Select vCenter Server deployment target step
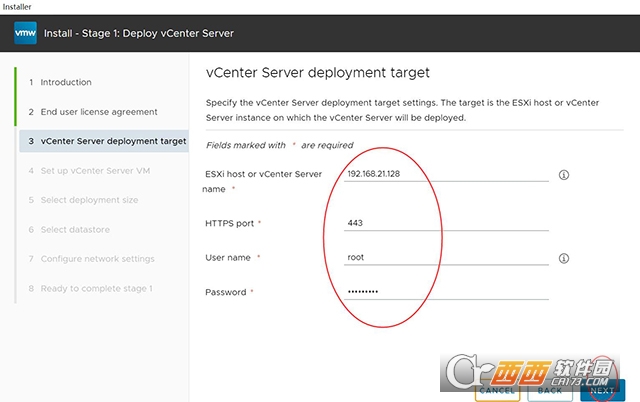Viewport: 640px width, 402px height. coord(104,141)
